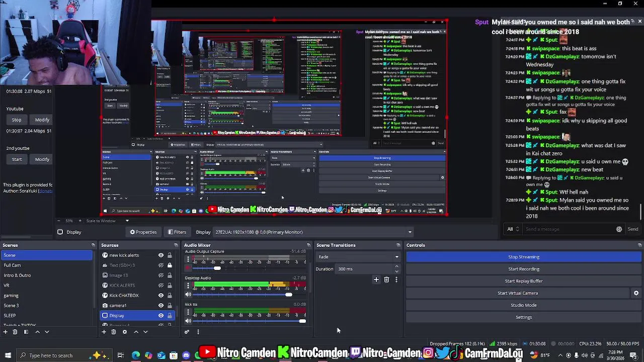Image resolution: width=644 pixels, height=362 pixels.
Task: Open Audio Mixer toolbar three-dot menu
Action: [x=198, y=332]
